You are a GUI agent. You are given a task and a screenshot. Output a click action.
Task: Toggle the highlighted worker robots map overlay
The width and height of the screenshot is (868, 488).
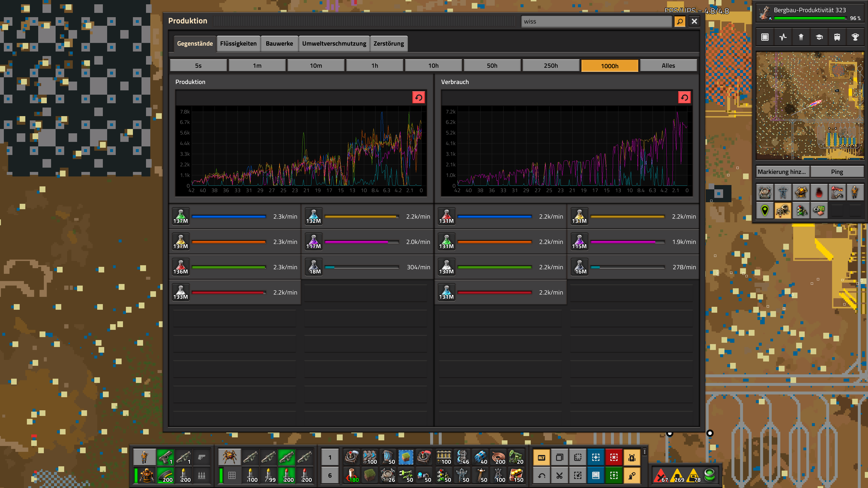coord(783,211)
